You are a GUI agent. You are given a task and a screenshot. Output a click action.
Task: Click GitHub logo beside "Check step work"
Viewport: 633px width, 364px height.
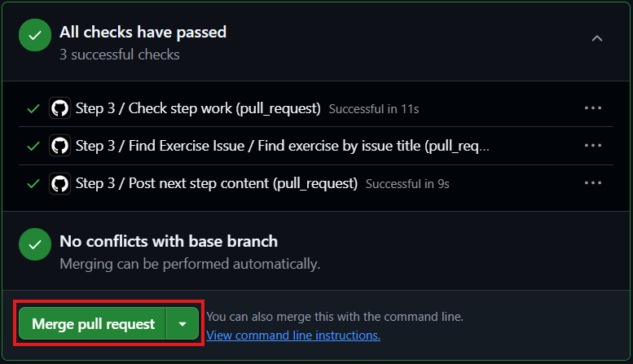[x=59, y=107]
